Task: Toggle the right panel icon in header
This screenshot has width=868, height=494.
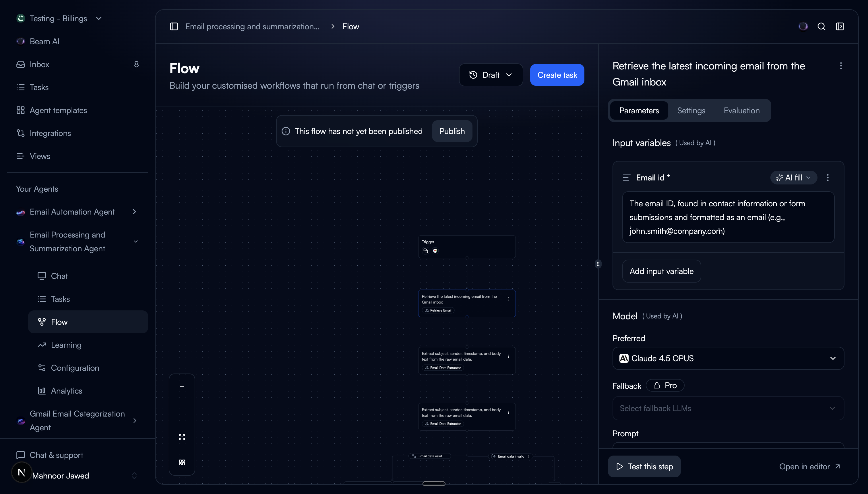Action: (840, 26)
